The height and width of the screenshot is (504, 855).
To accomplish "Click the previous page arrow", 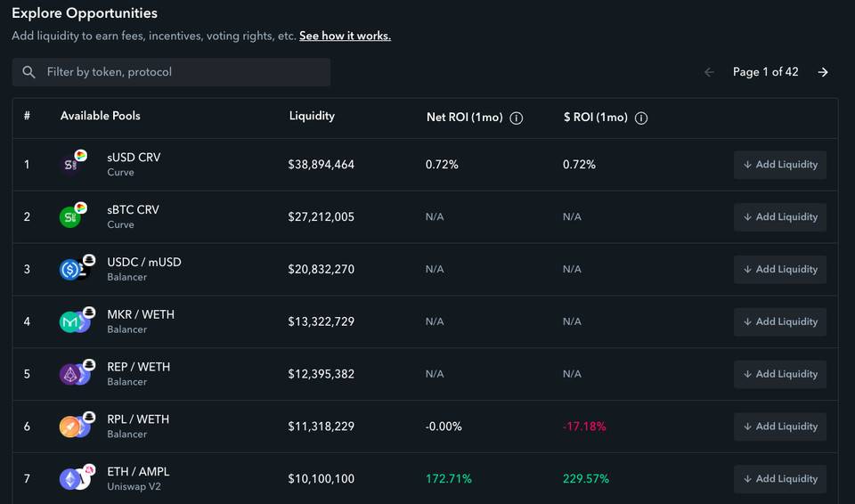I will (709, 72).
